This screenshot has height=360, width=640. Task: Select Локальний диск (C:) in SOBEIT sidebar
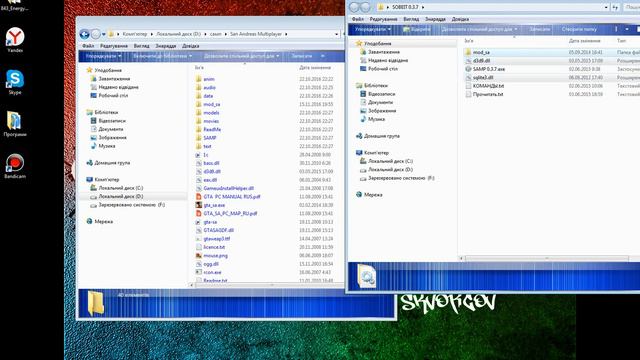point(390,161)
